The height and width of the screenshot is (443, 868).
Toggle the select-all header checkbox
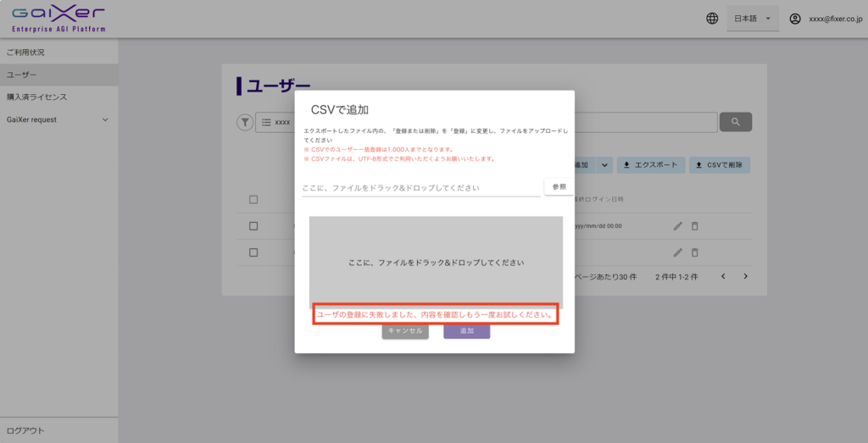[x=253, y=200]
